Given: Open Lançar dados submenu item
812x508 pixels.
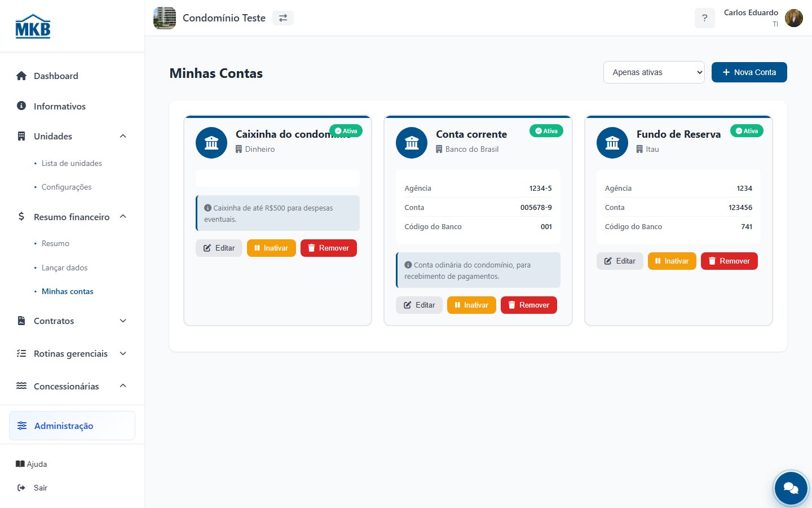Looking at the screenshot, I should click(64, 268).
